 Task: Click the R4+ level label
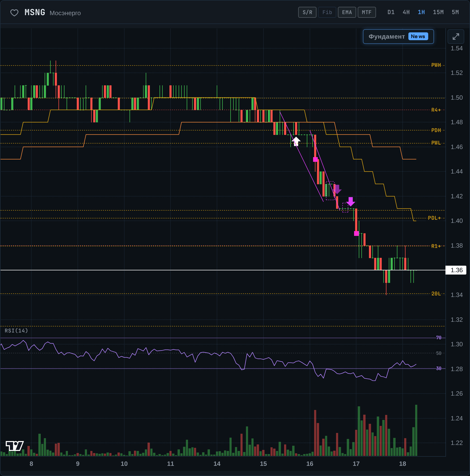tap(436, 110)
